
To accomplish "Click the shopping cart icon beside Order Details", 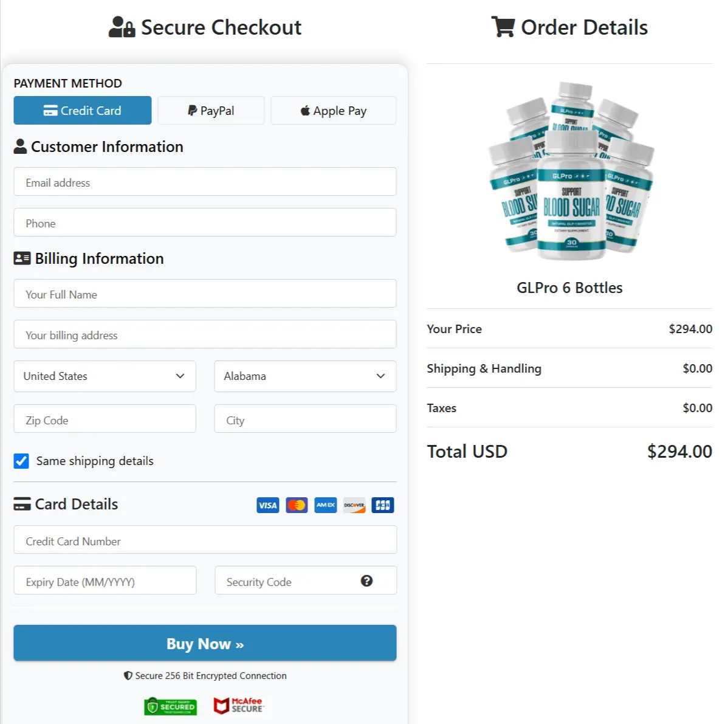I will click(503, 27).
